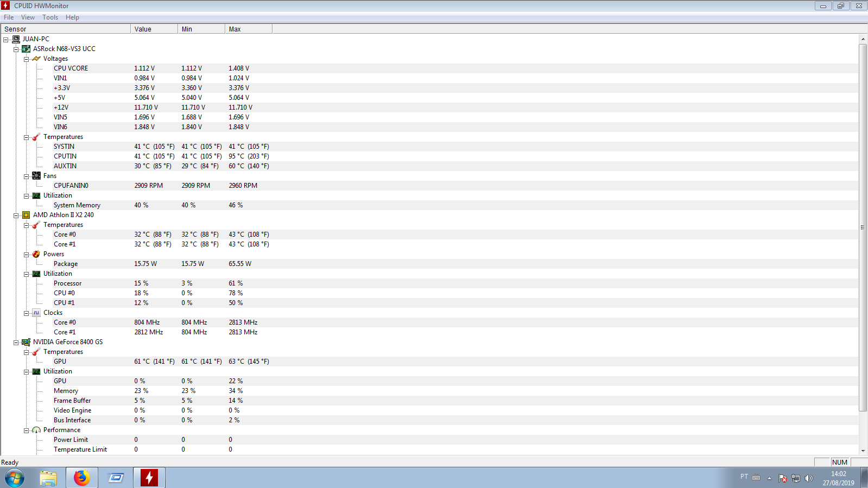Viewport: 868px width, 488px height.
Task: Collapse the Powers group
Action: (26, 255)
